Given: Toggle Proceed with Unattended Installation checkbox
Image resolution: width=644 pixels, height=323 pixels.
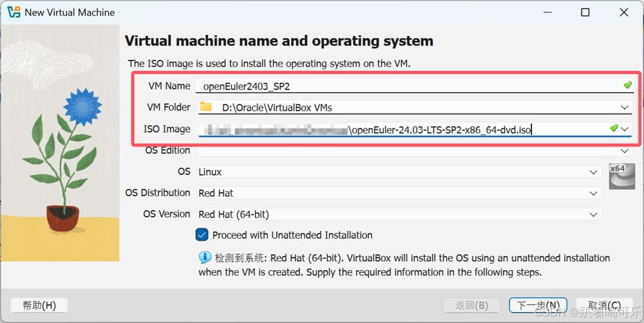Looking at the screenshot, I should 202,235.
